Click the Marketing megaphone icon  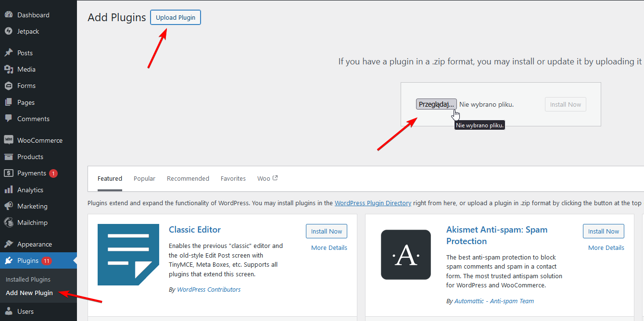pyautogui.click(x=9, y=206)
